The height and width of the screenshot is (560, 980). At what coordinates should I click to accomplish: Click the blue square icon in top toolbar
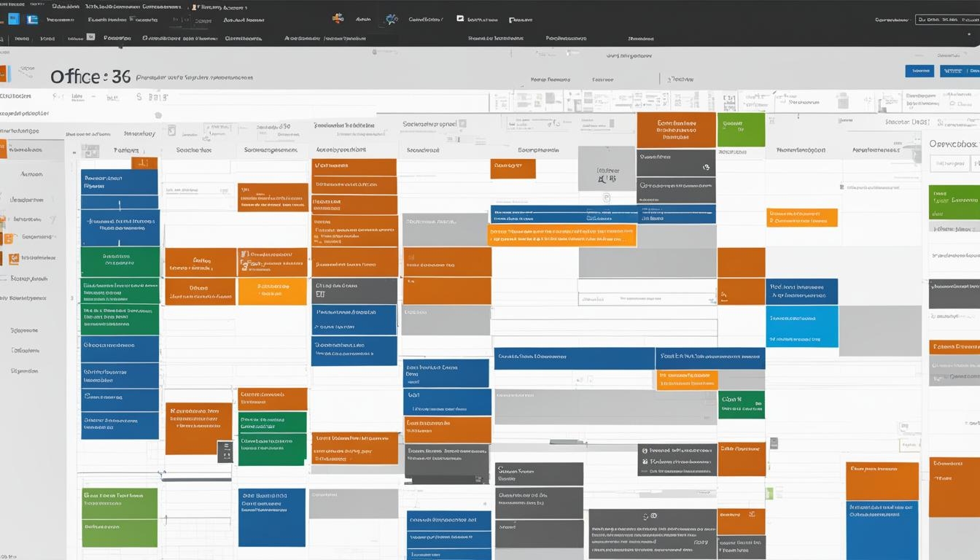tap(13, 20)
